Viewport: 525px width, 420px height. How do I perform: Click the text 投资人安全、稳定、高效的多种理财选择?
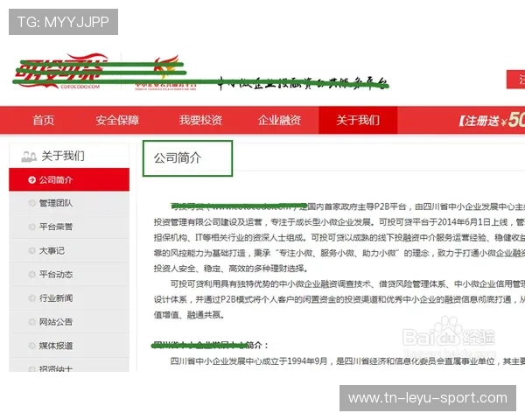click(231, 269)
